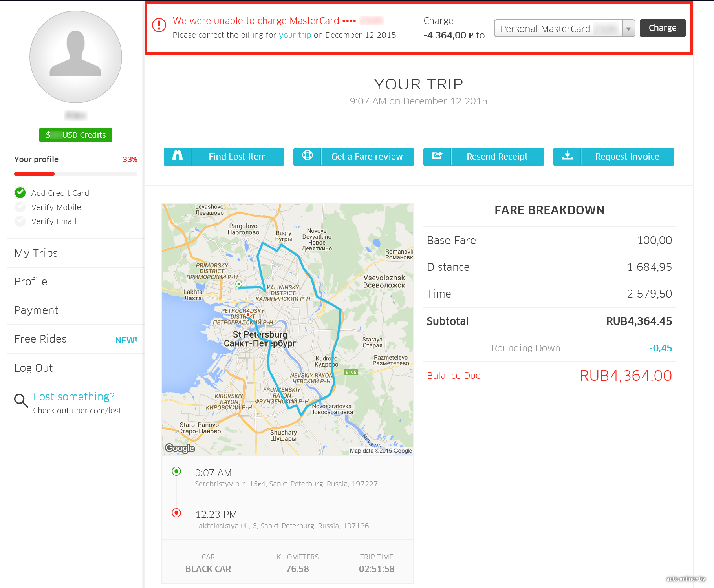This screenshot has height=588, width=714.
Task: Click the Verify Mobile check circle
Action: (x=20, y=207)
